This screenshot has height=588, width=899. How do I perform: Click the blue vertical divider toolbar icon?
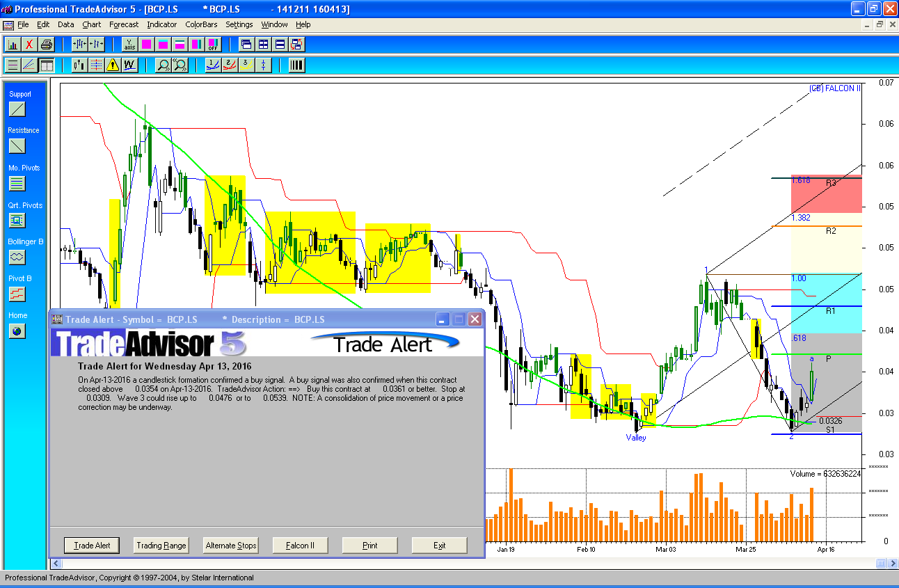click(x=263, y=65)
